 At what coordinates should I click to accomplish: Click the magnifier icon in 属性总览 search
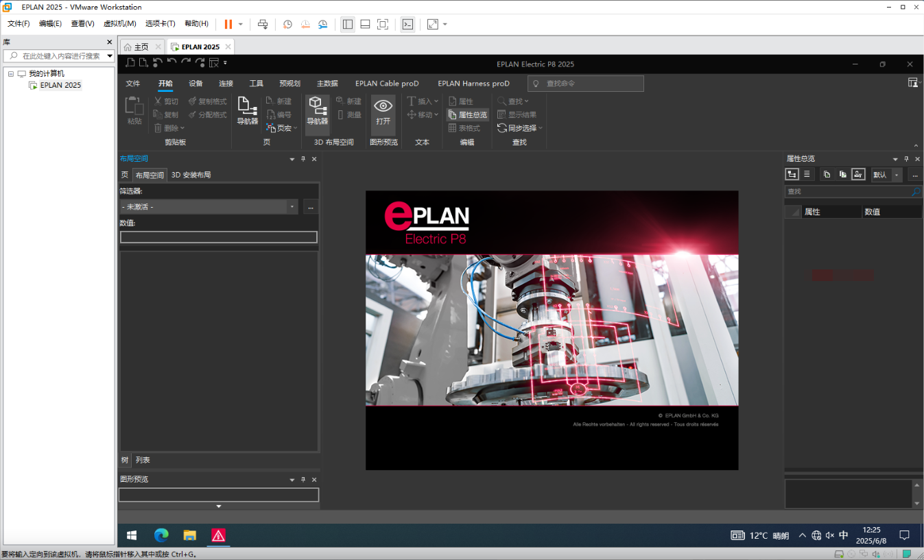click(915, 192)
